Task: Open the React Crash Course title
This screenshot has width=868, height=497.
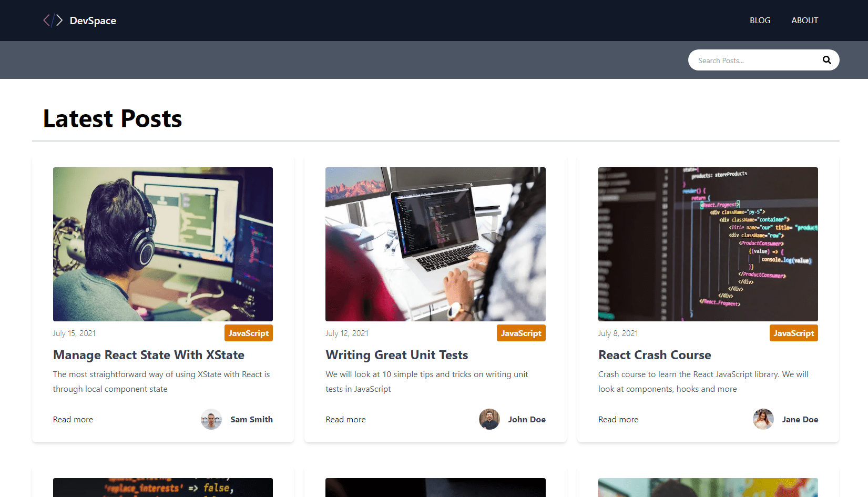Action: [655, 355]
